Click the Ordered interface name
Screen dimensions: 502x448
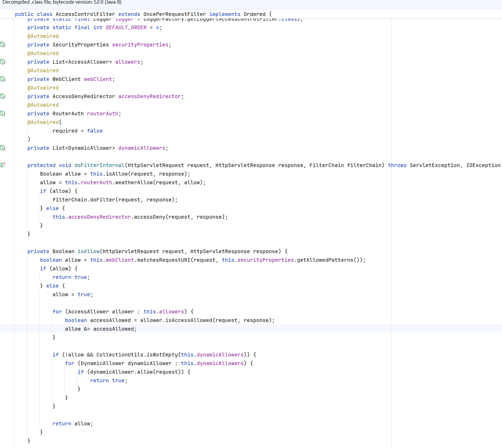pyautogui.click(x=254, y=14)
